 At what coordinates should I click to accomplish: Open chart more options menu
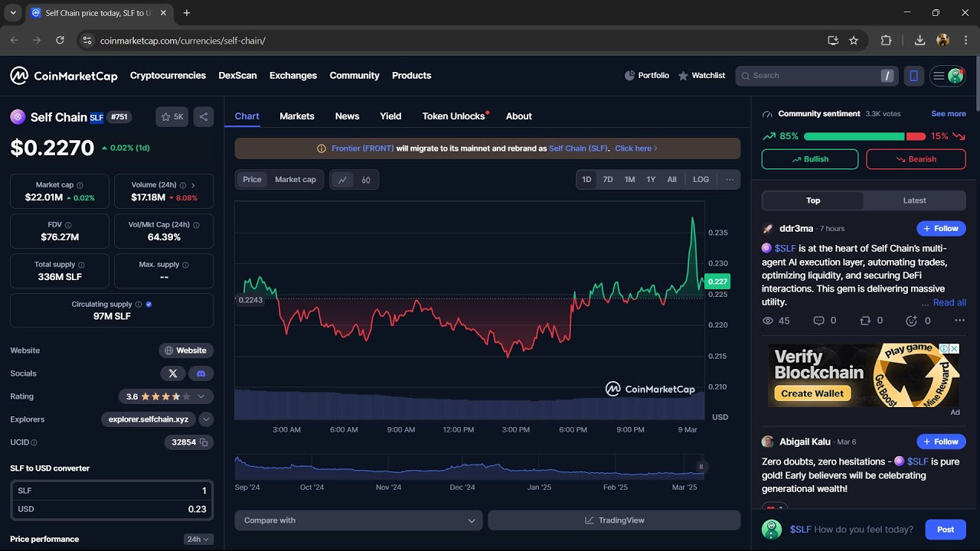click(x=730, y=180)
